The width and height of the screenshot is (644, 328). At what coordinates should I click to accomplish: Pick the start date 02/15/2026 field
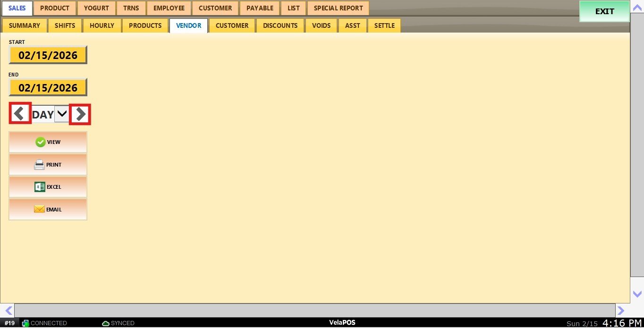tap(48, 55)
